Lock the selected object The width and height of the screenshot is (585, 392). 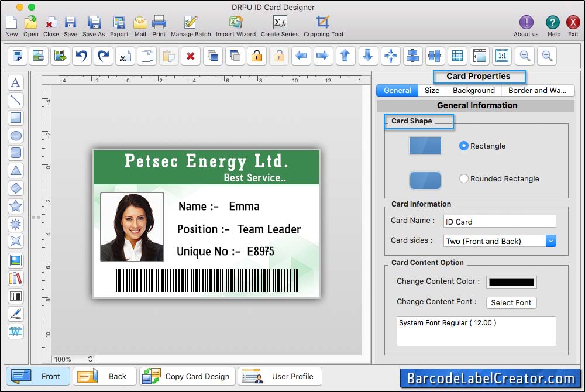coord(257,56)
